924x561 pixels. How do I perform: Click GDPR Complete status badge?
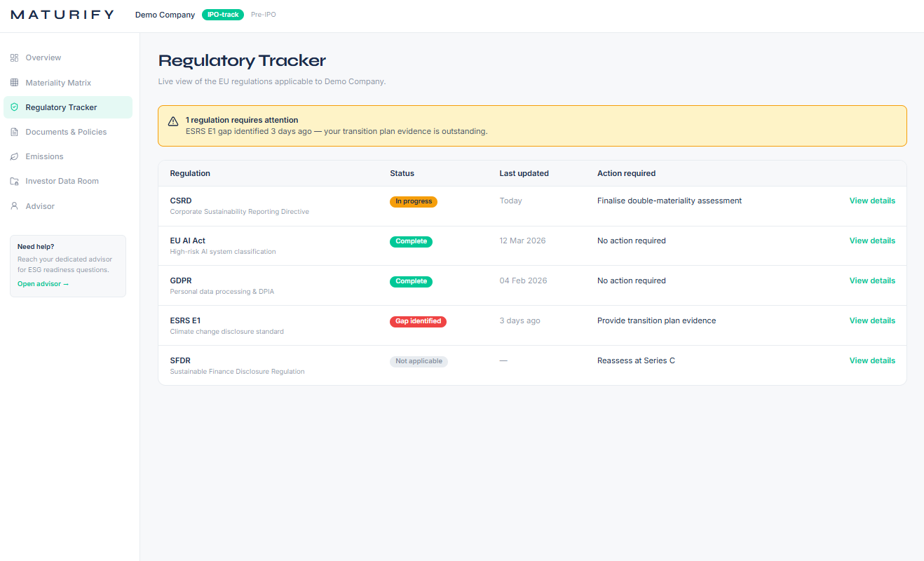point(412,282)
